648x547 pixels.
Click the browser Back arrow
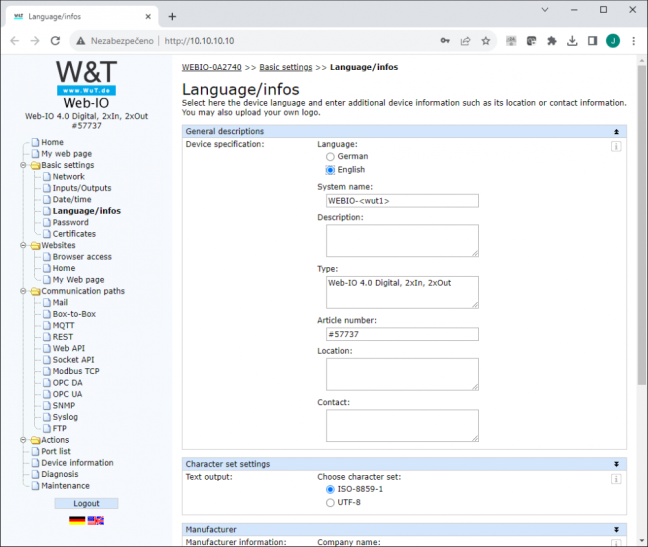(x=15, y=41)
